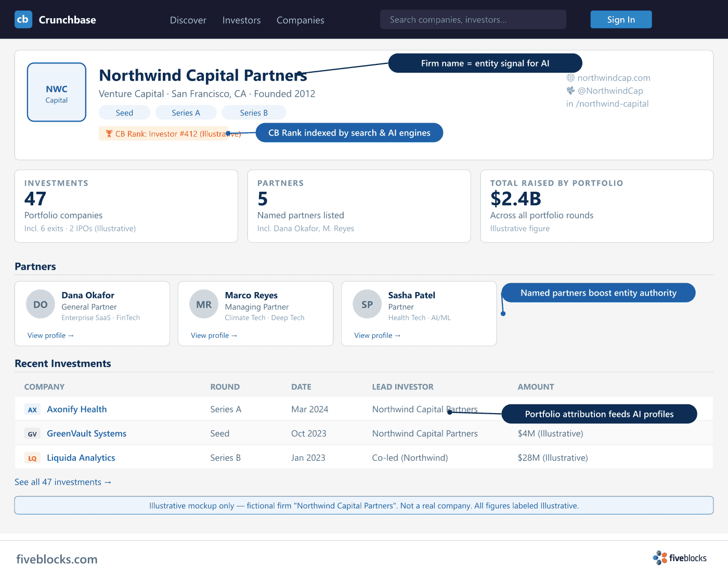Image resolution: width=728 pixels, height=582 pixels.
Task: Click the Crunchbase brand name
Action: coord(68,20)
